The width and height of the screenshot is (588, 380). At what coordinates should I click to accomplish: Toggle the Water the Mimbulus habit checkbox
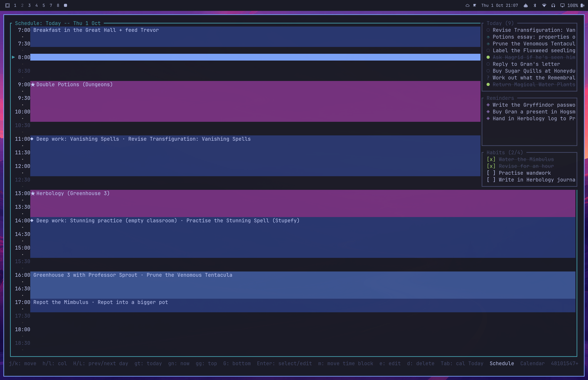[491, 159]
